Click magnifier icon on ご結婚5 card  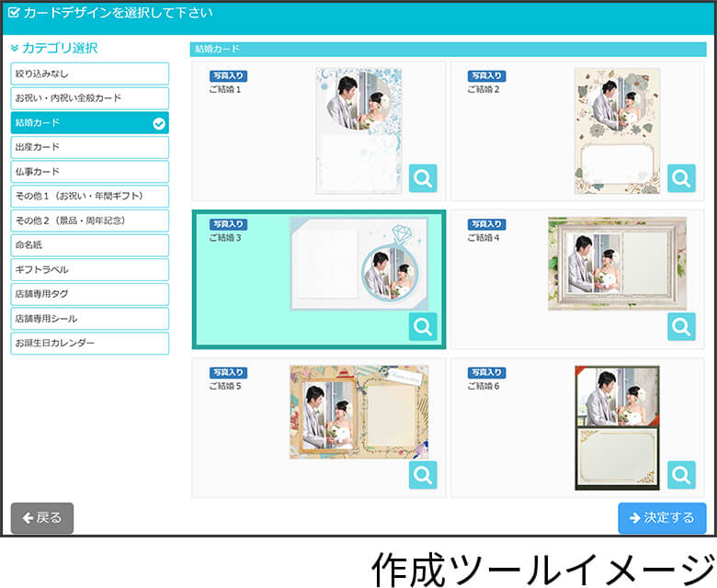[x=423, y=474]
